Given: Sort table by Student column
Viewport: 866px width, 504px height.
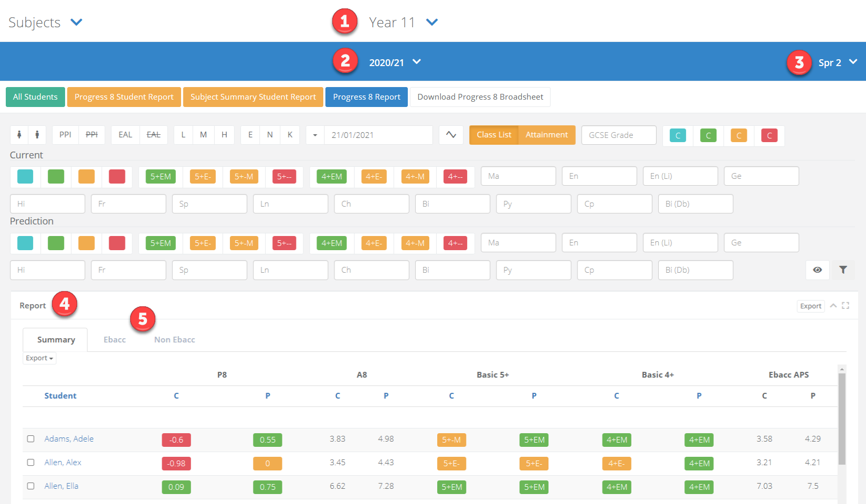Looking at the screenshot, I should [60, 396].
